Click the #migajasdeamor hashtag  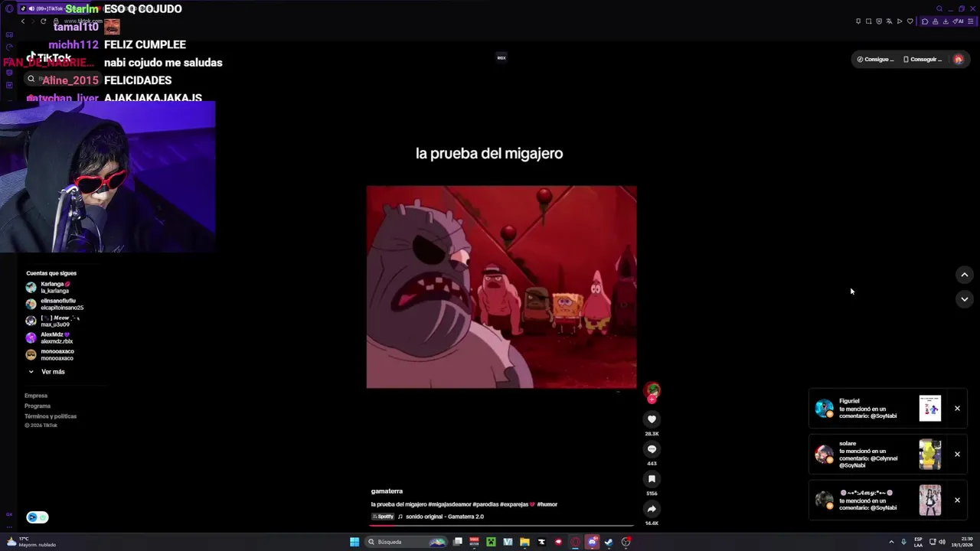click(449, 504)
